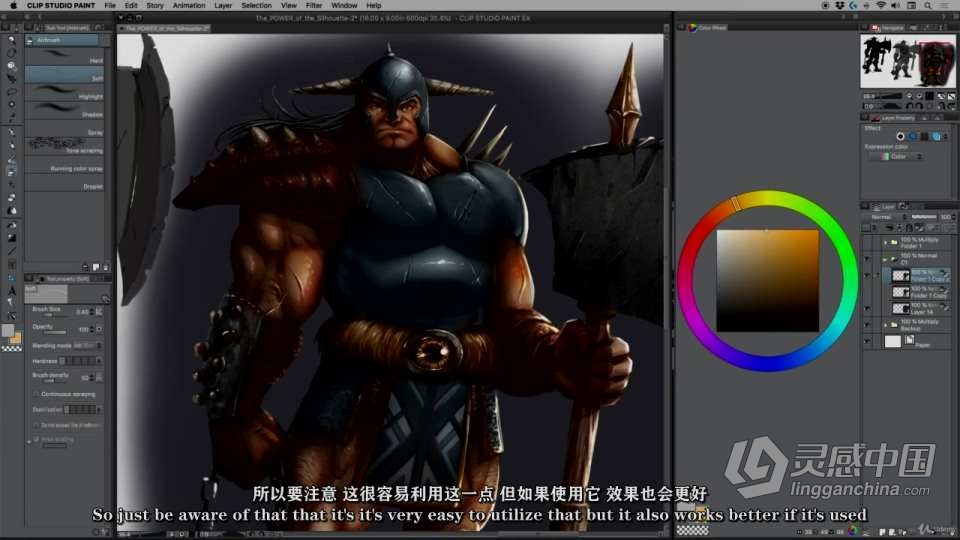
Task: Open the Layer menu
Action: (x=223, y=6)
